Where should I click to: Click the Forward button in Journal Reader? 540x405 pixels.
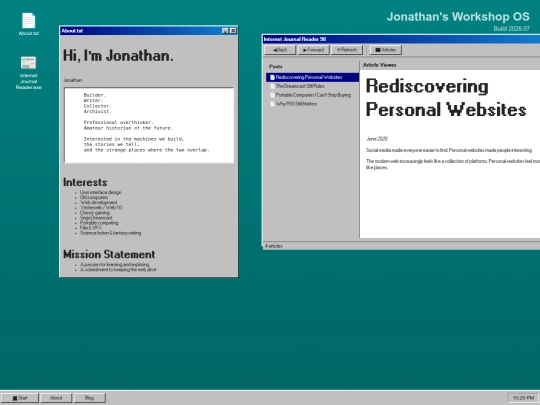(313, 50)
